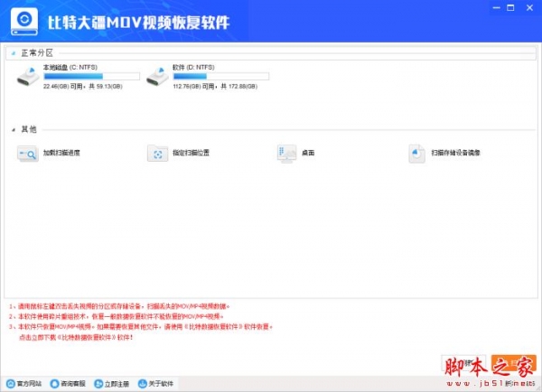The image size is (542, 392).
Task: Open the 咨询客服 customer service button
Action: click(x=68, y=384)
